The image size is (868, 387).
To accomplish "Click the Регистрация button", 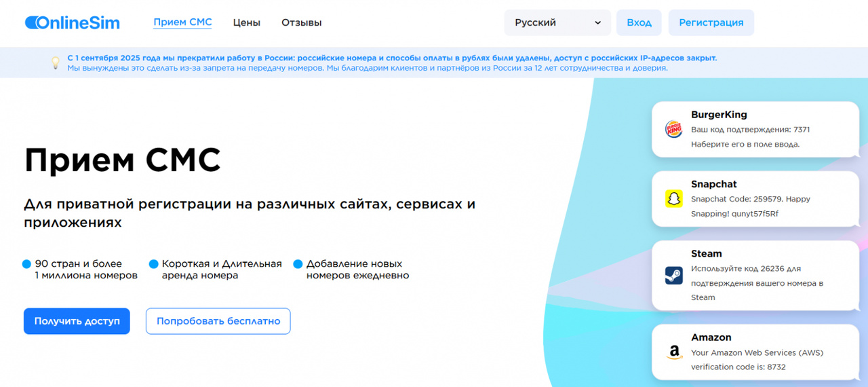I will pos(711,22).
